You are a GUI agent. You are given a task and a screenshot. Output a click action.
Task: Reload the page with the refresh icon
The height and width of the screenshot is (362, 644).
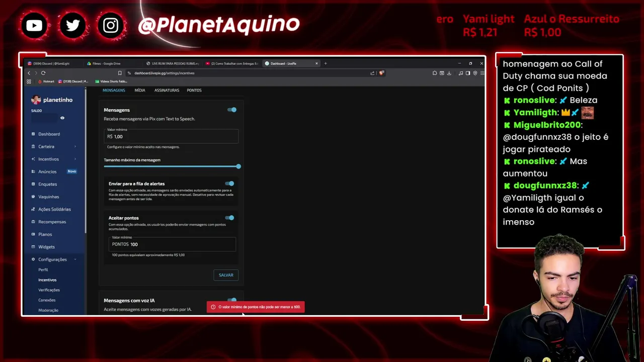tap(43, 73)
